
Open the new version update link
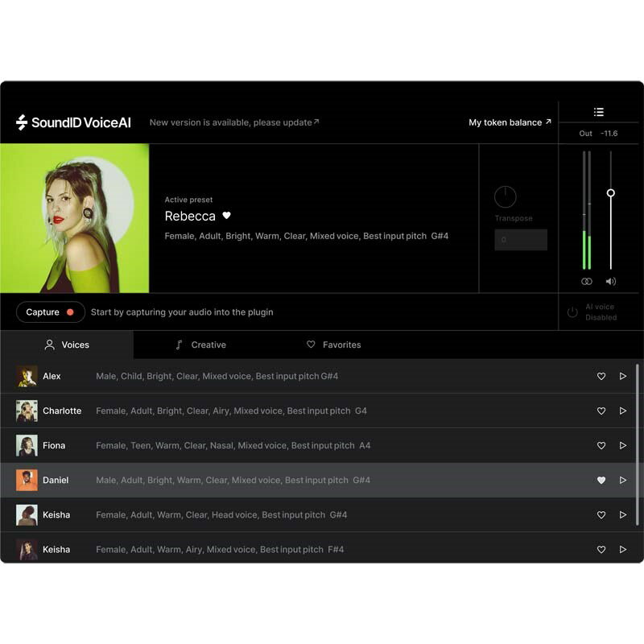(234, 122)
